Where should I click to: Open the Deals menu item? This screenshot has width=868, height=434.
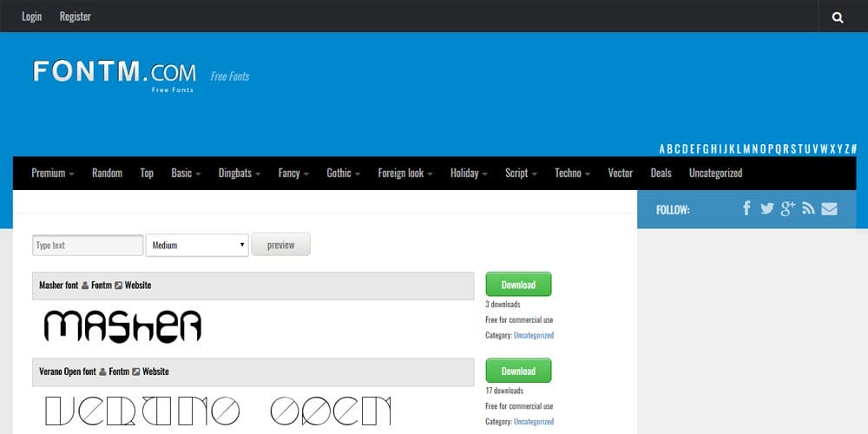[x=661, y=174]
